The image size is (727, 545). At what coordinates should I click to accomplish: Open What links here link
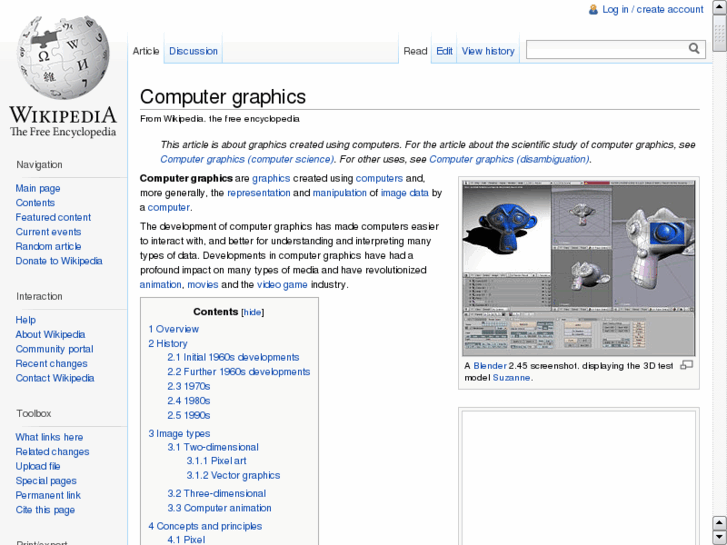(x=49, y=437)
